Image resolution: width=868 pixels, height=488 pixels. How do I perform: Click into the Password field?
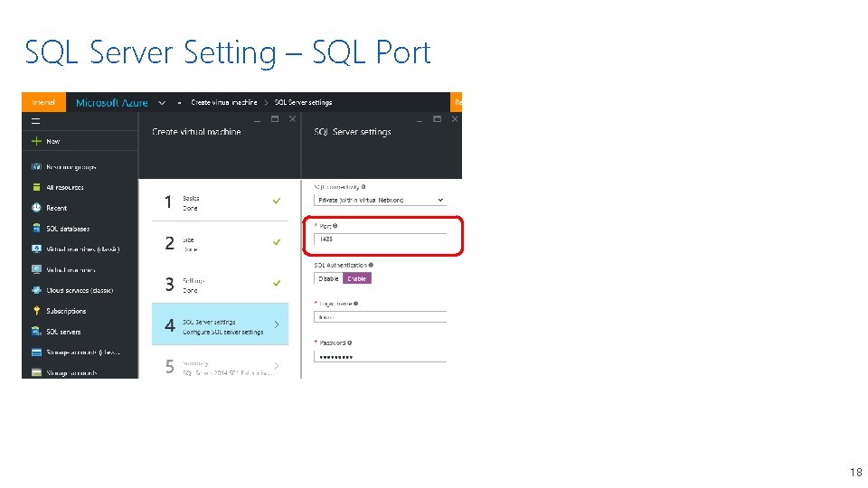[380, 356]
